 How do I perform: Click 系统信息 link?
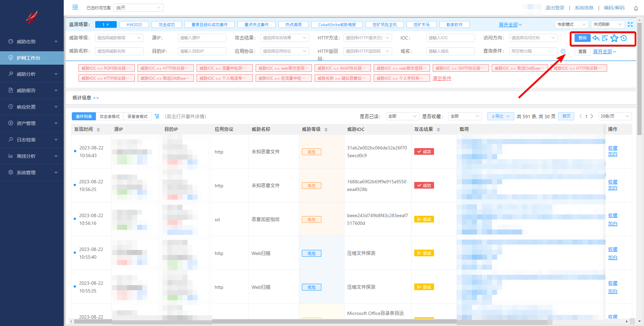584,8
